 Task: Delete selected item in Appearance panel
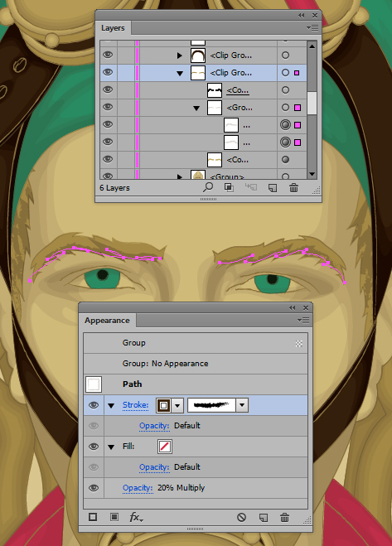click(284, 518)
